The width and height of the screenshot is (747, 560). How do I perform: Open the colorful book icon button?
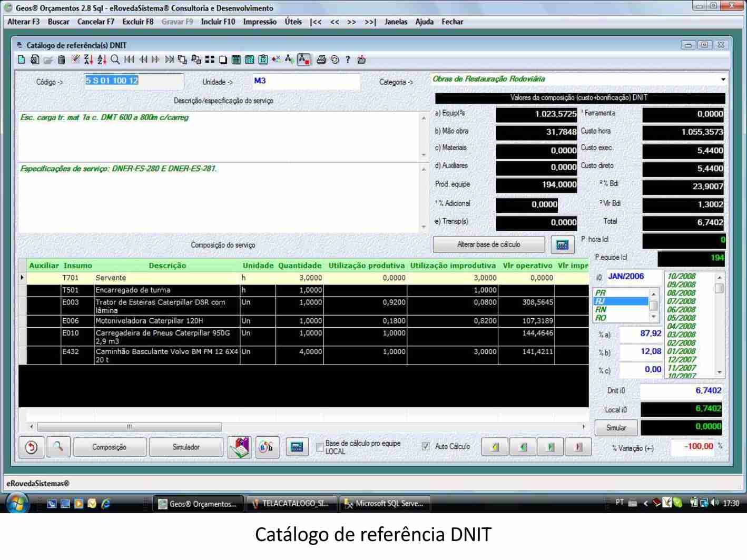240,447
